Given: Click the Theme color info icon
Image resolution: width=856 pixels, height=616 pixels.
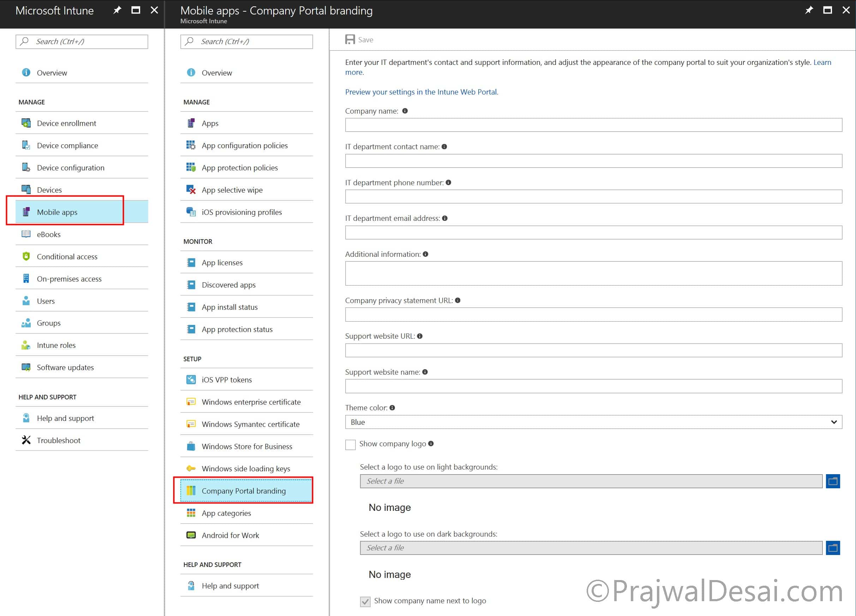Looking at the screenshot, I should click(392, 408).
